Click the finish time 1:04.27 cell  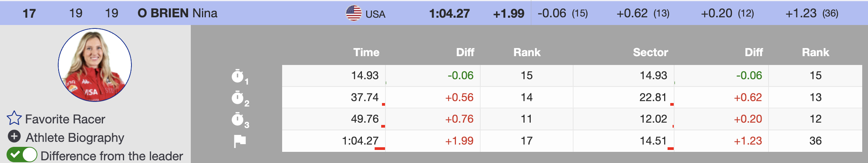360,141
